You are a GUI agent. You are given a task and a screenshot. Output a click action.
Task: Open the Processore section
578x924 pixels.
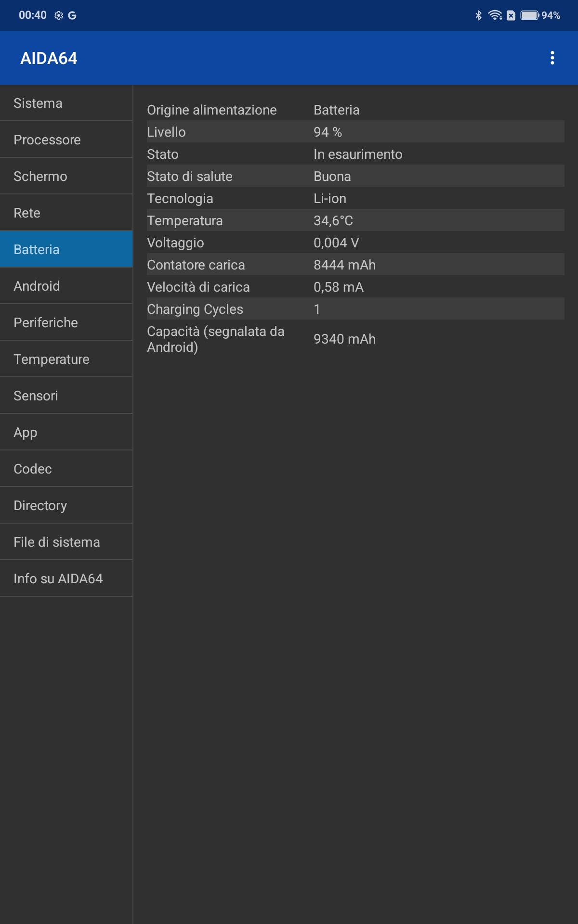[x=66, y=140]
